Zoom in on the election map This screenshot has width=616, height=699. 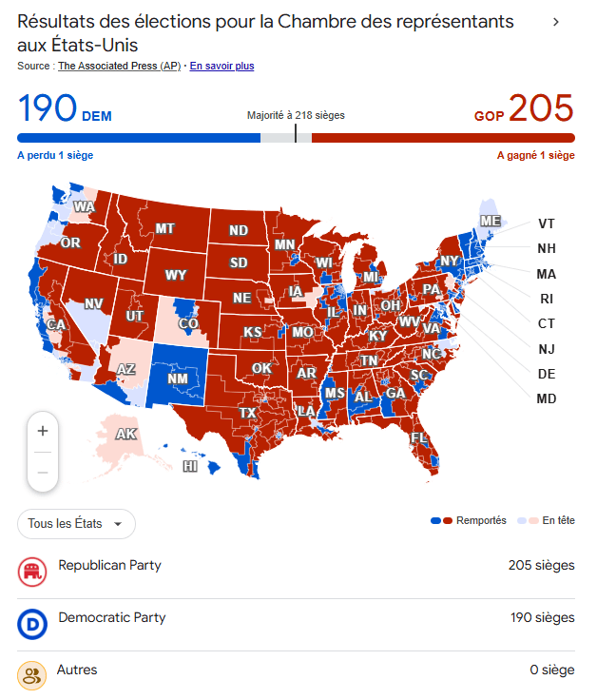(x=43, y=431)
